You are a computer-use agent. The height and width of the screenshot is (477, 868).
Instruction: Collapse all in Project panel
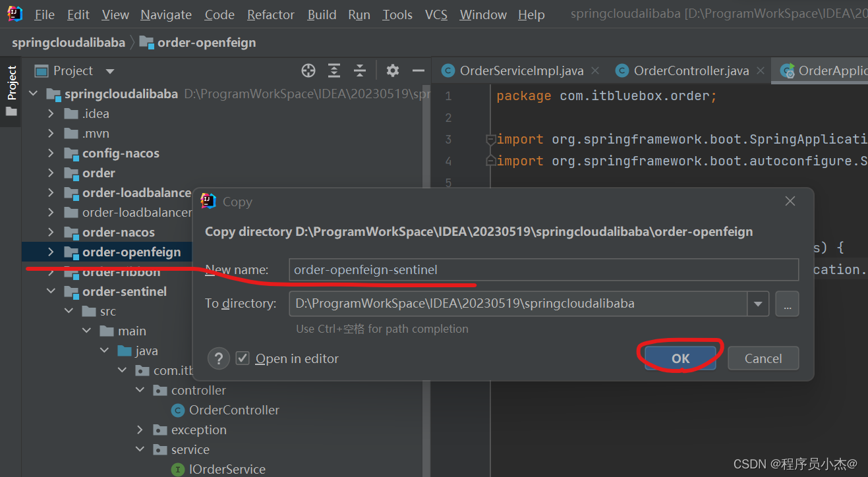point(360,70)
